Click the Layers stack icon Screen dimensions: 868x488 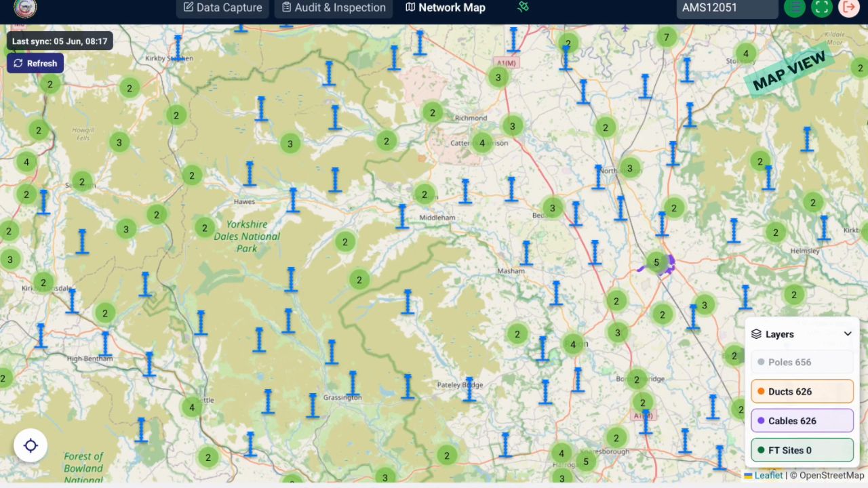click(x=757, y=334)
